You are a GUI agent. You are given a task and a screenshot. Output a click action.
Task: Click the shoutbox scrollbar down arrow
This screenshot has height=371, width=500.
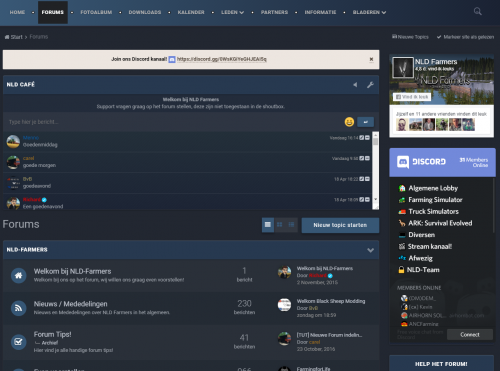tap(375, 199)
